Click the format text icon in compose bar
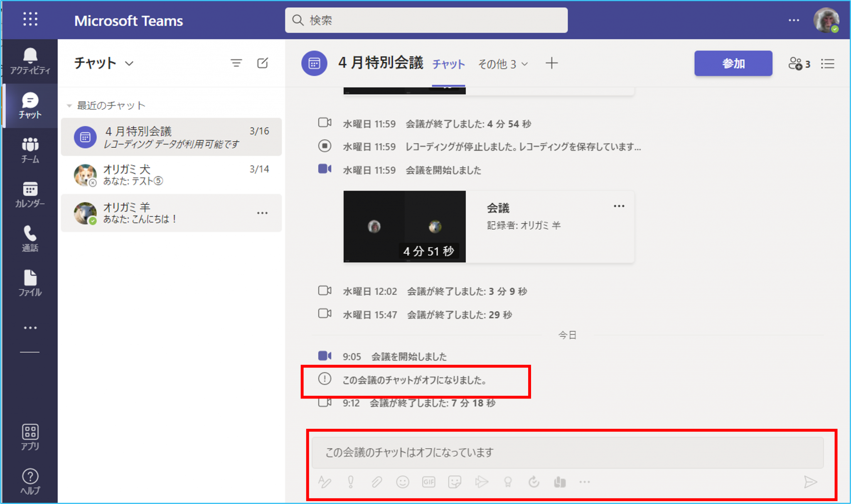Screen dimensions: 851x504 [325, 482]
